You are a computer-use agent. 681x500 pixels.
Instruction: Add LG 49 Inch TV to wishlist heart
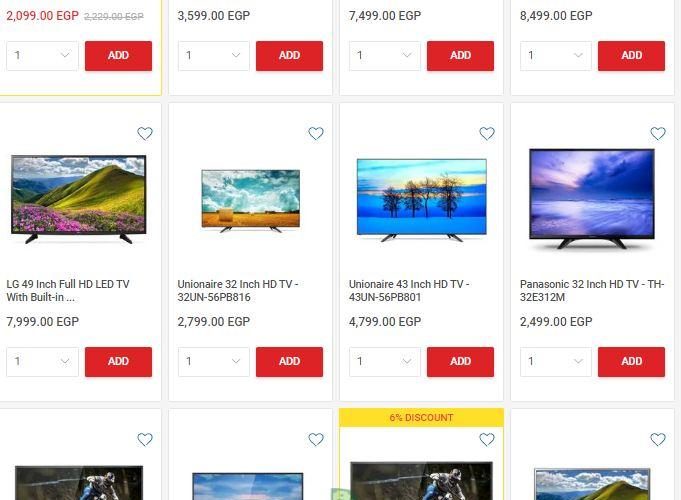145,133
